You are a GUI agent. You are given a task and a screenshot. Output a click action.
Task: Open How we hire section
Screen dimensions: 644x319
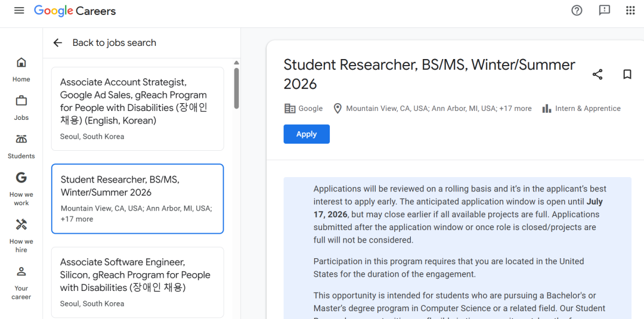[21, 235]
